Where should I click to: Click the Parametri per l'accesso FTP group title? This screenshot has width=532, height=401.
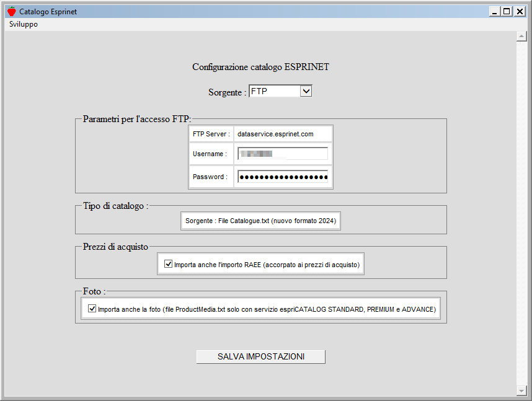pos(137,119)
